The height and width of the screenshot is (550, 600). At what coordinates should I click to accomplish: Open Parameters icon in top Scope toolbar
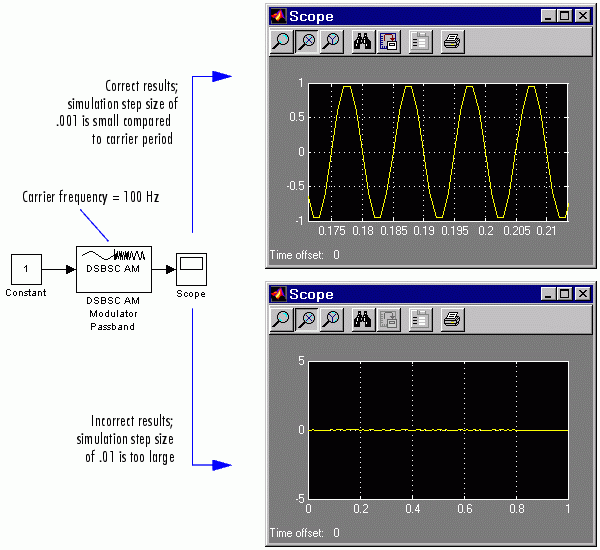421,41
